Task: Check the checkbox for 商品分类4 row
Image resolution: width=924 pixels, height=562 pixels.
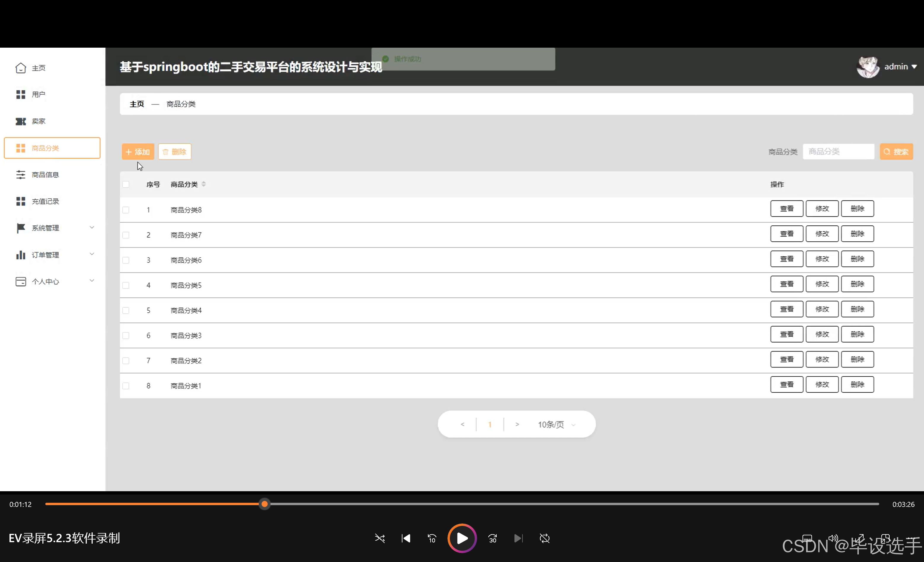Action: click(126, 310)
